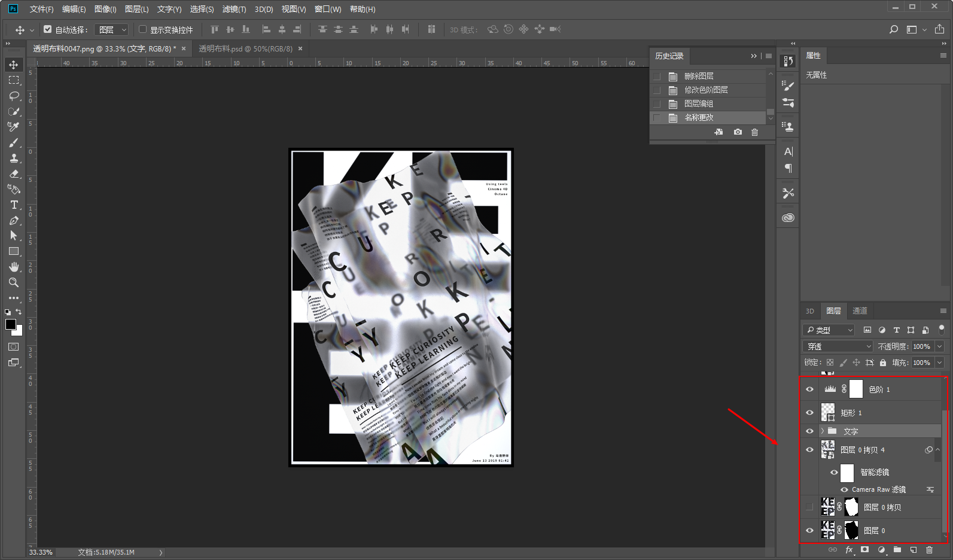Select the Zoom tool
The image size is (953, 560).
(x=14, y=282)
